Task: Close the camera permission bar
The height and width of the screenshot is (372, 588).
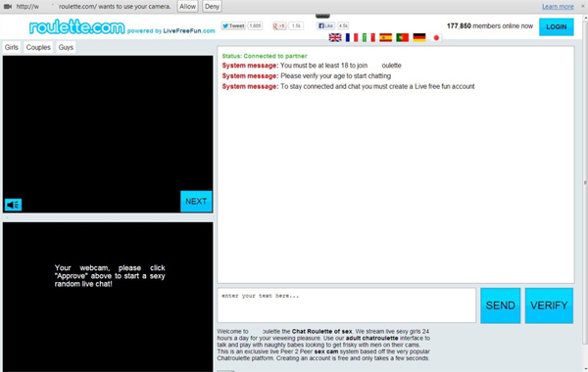Action: coord(583,6)
